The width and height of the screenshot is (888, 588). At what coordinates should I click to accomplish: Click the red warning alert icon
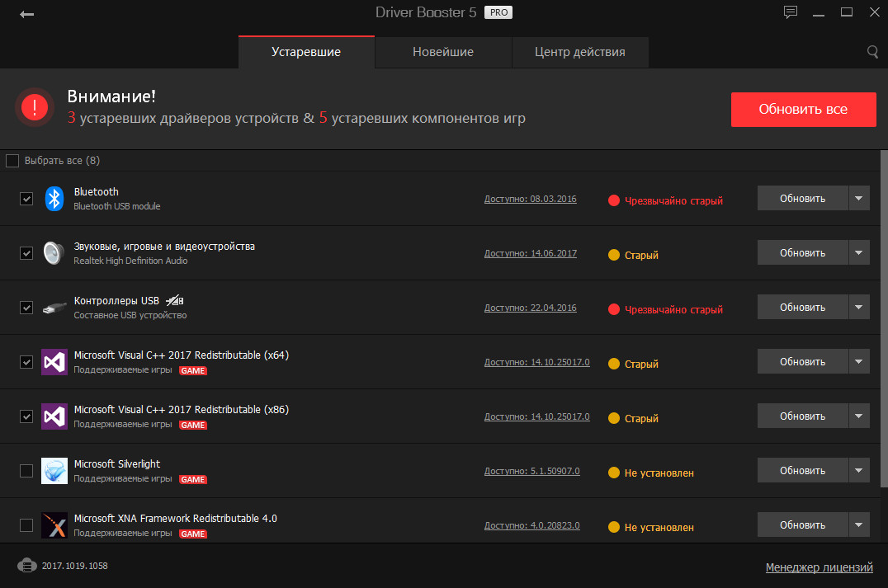35,107
